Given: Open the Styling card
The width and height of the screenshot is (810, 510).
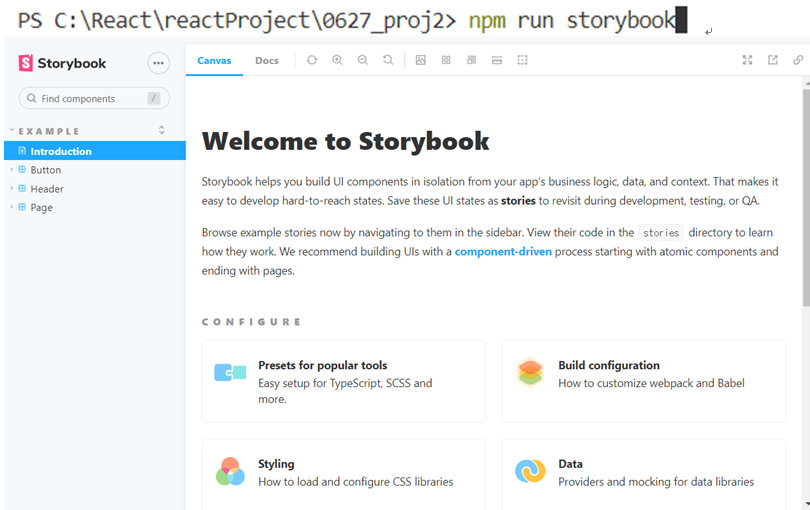Looking at the screenshot, I should pos(344,474).
